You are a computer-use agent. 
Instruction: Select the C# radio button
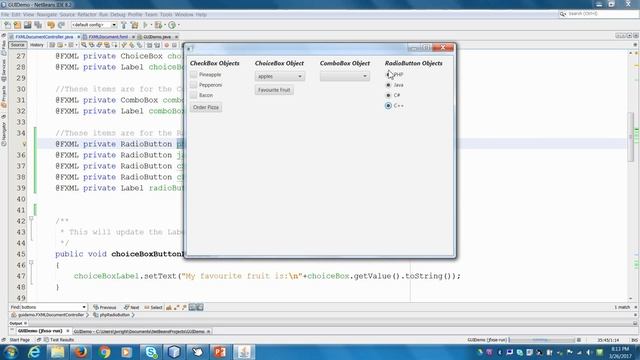pyautogui.click(x=388, y=95)
